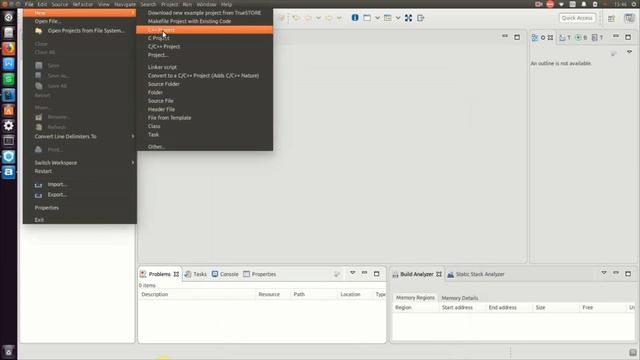Create a new Class
The image size is (640, 360).
(x=154, y=126)
